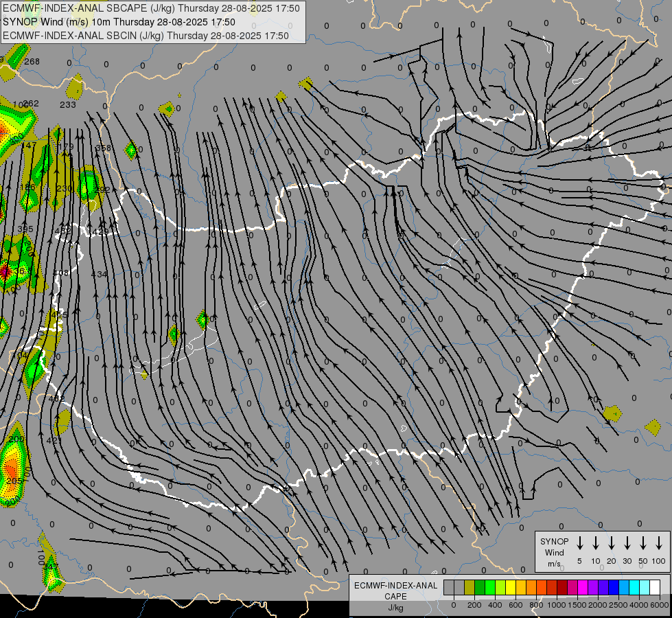This screenshot has height=618, width=672.
Task: Click the wind arrow above 50 in SYNOP legend
Action: point(643,543)
